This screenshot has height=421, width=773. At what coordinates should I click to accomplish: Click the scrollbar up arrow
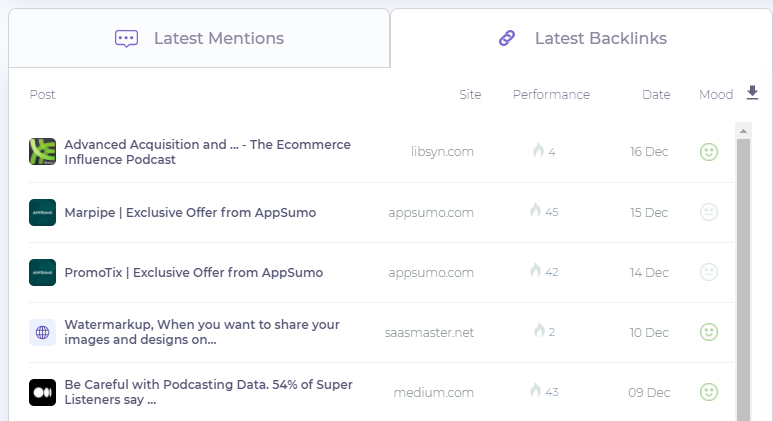(x=743, y=131)
